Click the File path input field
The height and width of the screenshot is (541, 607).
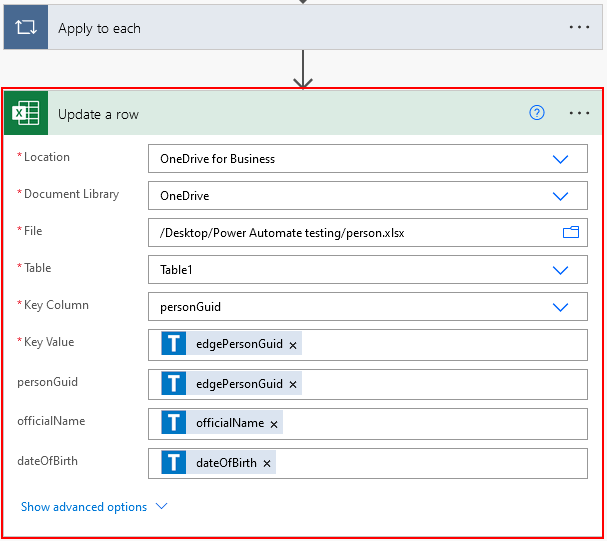[x=368, y=233]
